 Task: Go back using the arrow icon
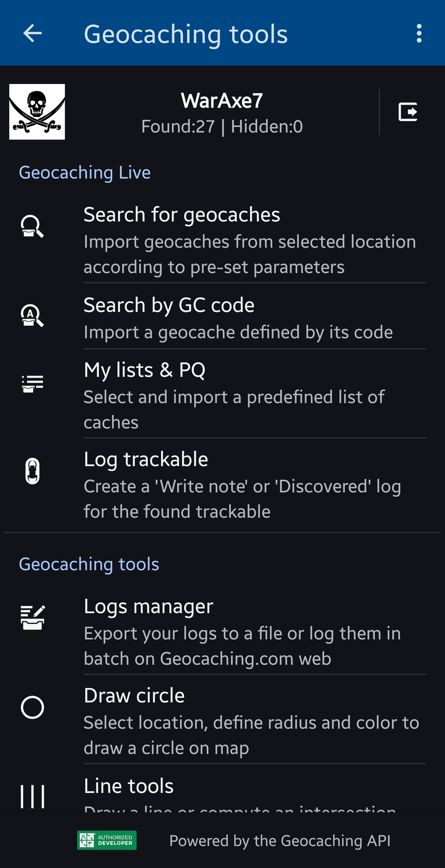(32, 33)
